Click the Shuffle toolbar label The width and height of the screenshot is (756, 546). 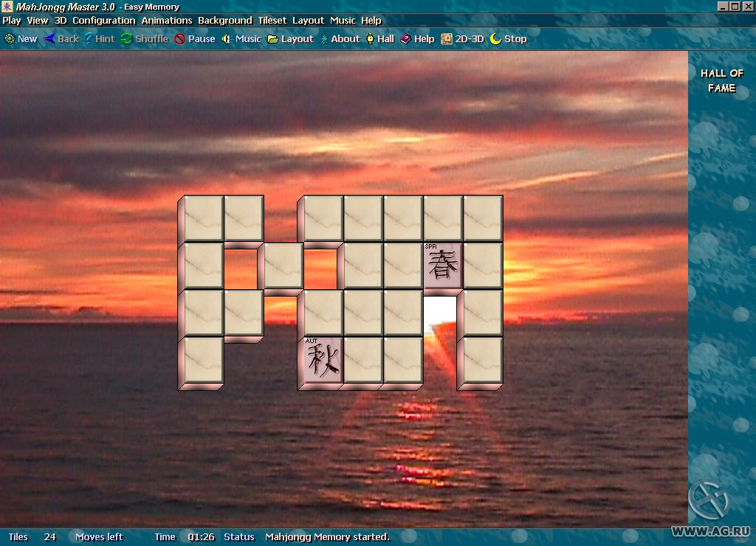click(151, 39)
